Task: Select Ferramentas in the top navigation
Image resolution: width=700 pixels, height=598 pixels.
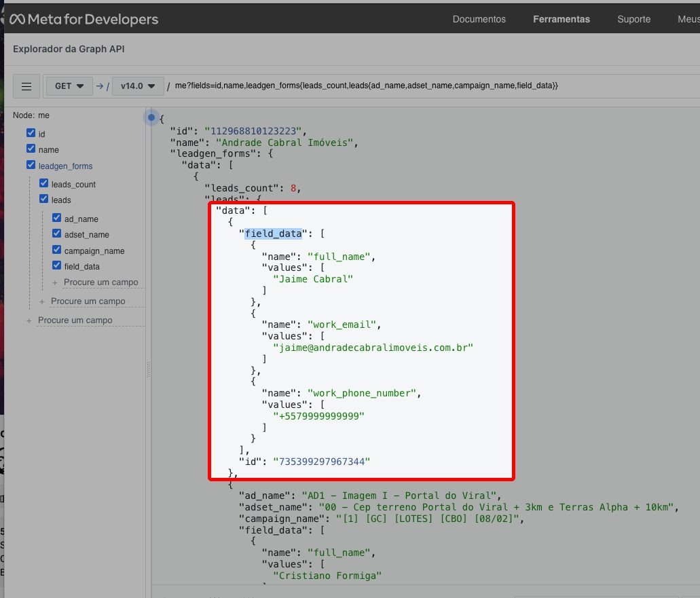Action: click(561, 19)
